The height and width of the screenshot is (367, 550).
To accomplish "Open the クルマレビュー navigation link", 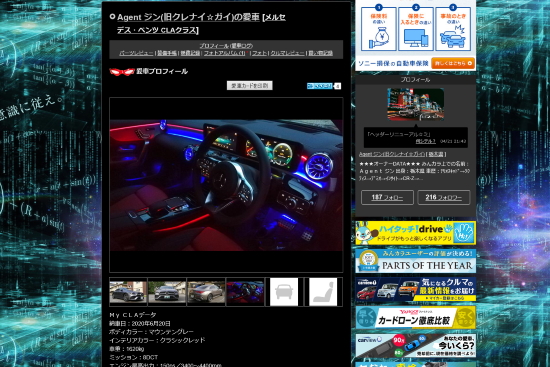I will point(287,53).
